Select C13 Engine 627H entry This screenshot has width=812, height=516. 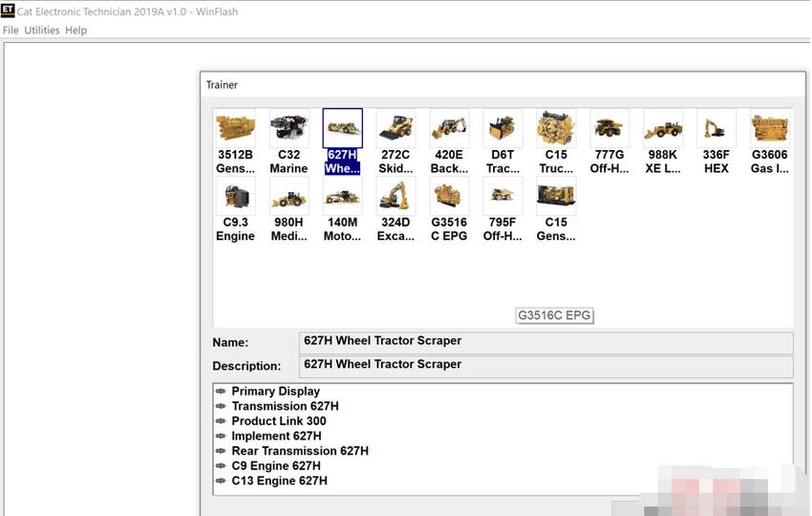click(279, 481)
